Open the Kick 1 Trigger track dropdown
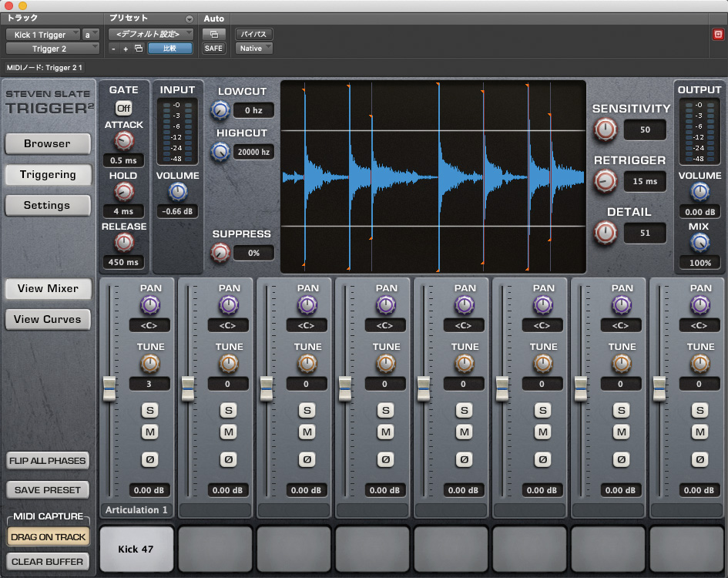Screen dimensions: 728x578 [x=42, y=35]
